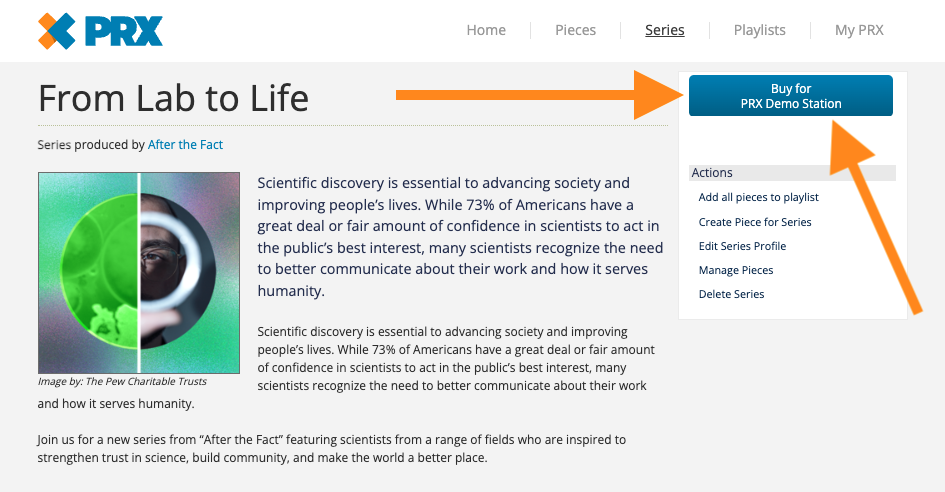Open the Home menu item
The width and height of the screenshot is (945, 492).
coord(486,30)
